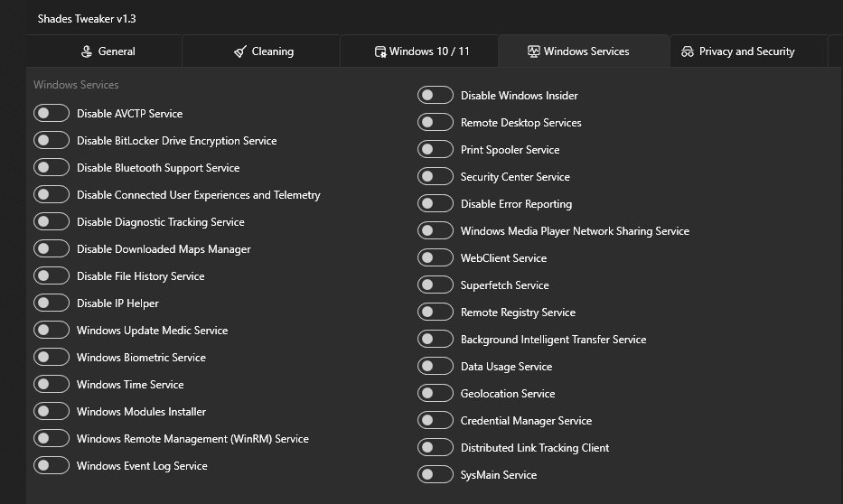Toggle Windows Biometric Service switch

(x=52, y=357)
